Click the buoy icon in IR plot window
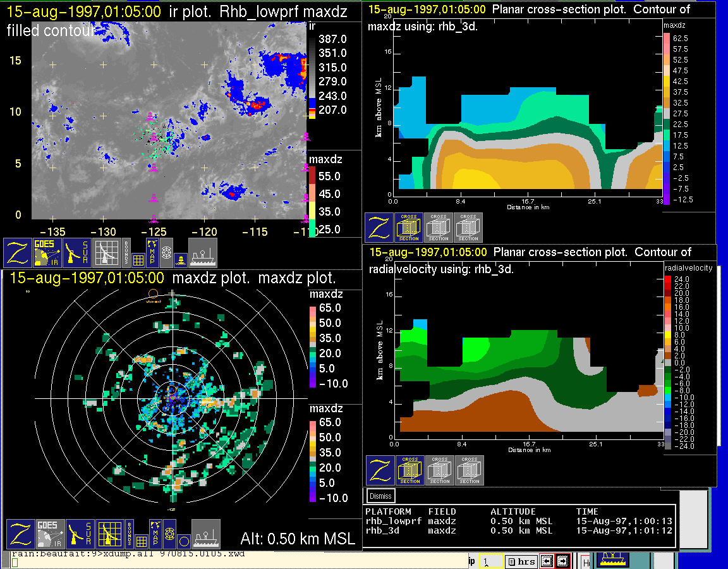Image resolution: width=728 pixels, height=569 pixels. click(x=181, y=260)
